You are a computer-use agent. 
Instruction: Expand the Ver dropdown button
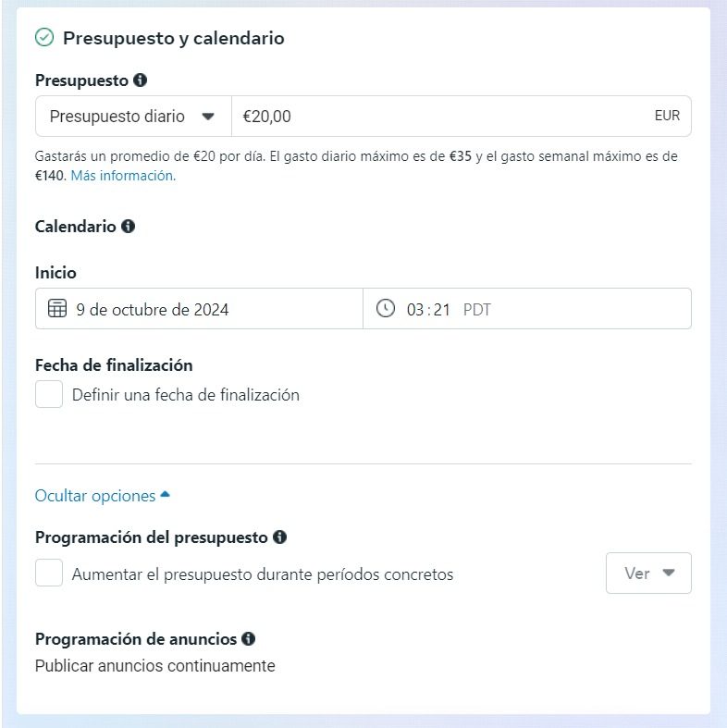click(x=648, y=574)
